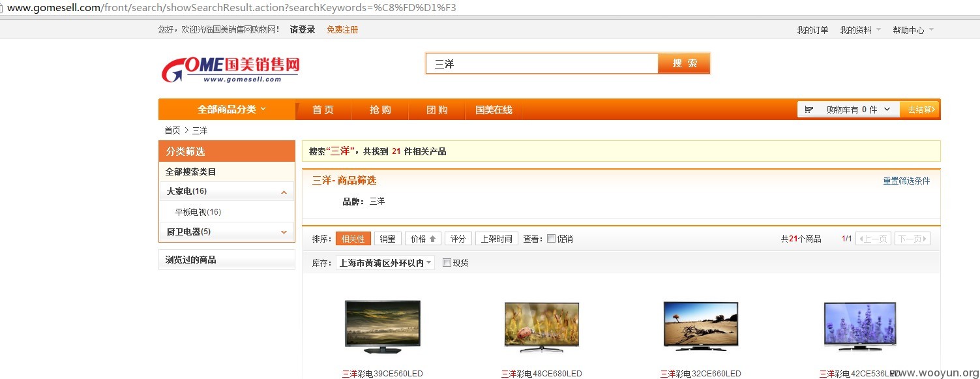Click the 去结算 checkout button

920,110
